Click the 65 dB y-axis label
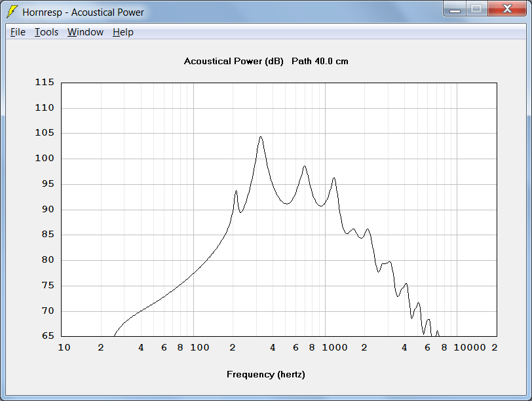 pos(48,336)
